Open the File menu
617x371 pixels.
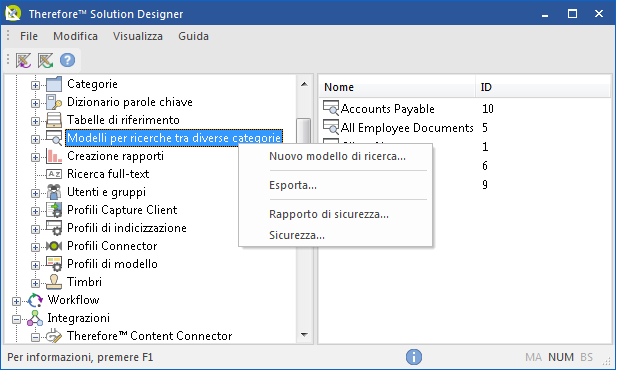29,36
